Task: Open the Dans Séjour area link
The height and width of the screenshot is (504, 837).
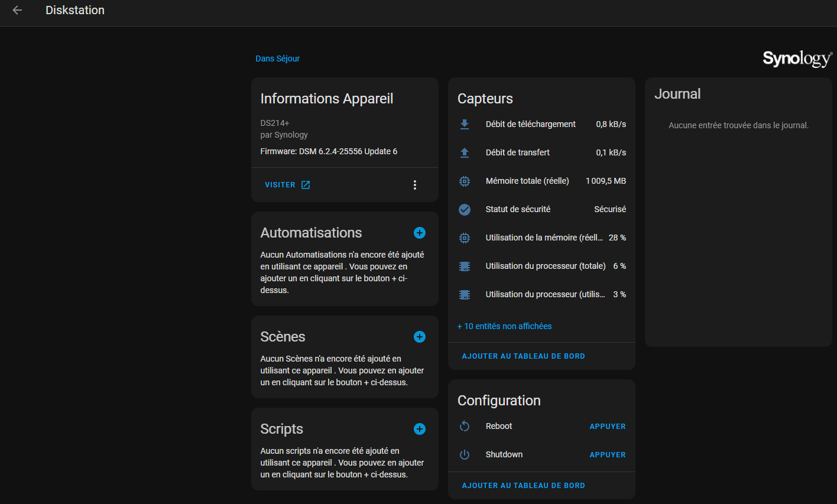Action: (x=278, y=58)
